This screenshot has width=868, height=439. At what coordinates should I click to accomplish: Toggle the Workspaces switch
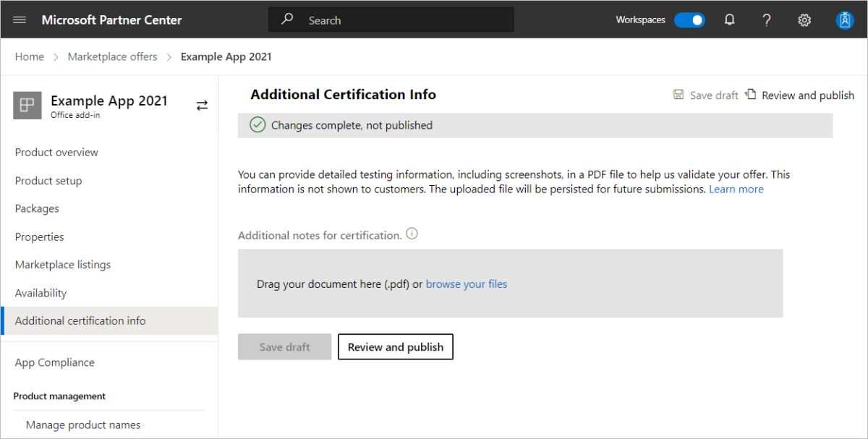[x=689, y=20]
